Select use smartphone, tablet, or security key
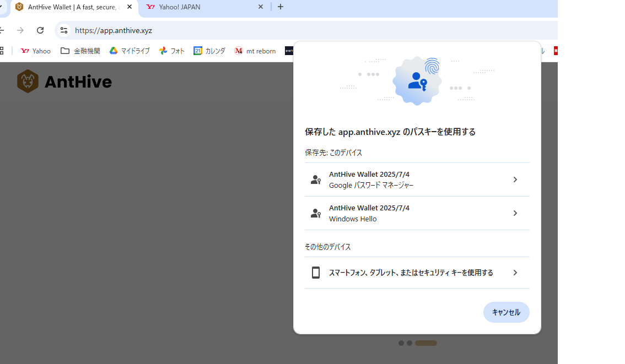Viewport: 625px width, 364px height. click(x=417, y=273)
